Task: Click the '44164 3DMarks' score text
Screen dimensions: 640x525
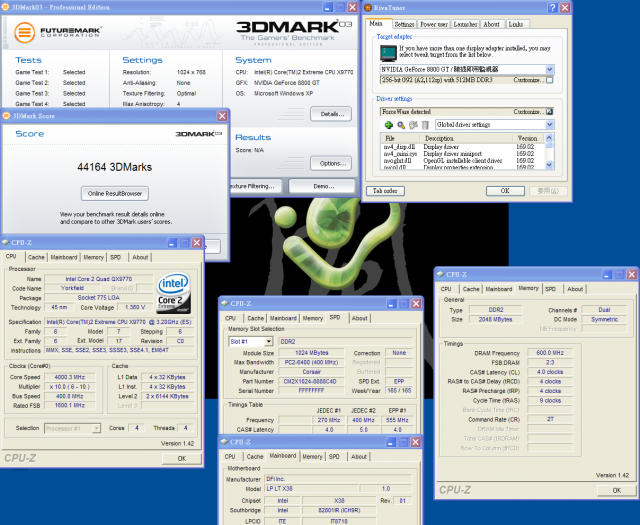Action: 115,167
